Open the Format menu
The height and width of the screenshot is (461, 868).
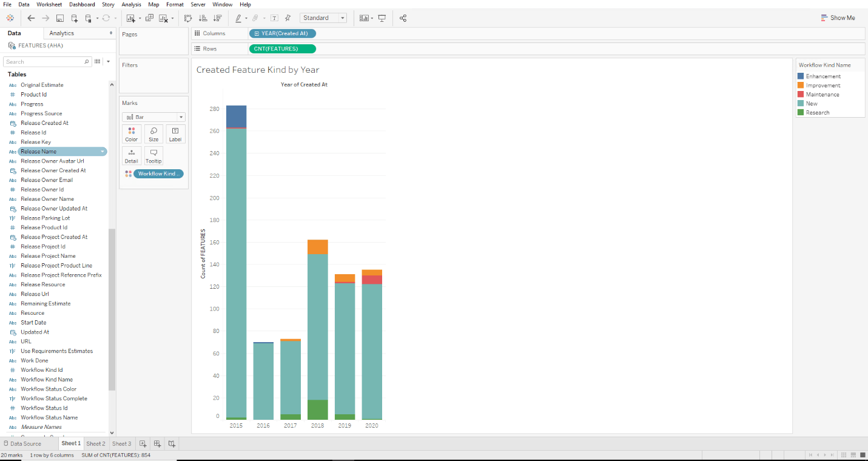pyautogui.click(x=175, y=4)
